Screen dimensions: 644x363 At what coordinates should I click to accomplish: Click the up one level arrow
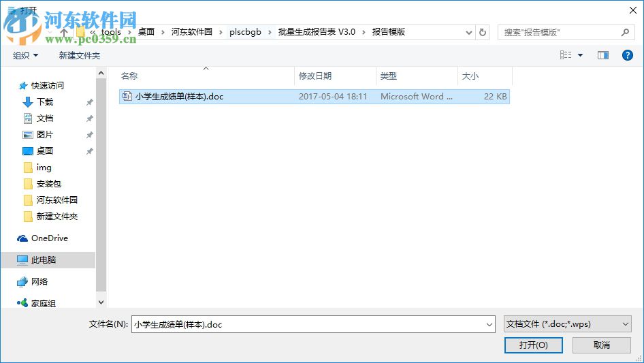tap(64, 32)
